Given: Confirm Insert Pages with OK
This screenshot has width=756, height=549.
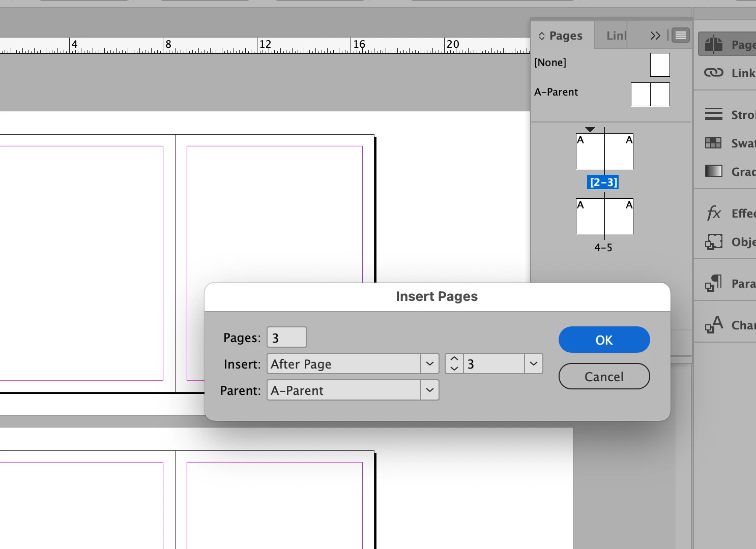Looking at the screenshot, I should 604,340.
